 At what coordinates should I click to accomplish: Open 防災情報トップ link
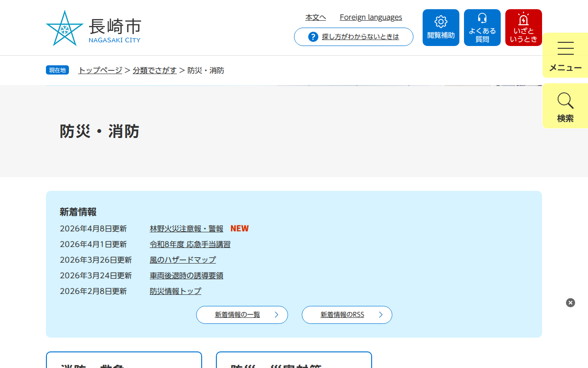coord(175,291)
